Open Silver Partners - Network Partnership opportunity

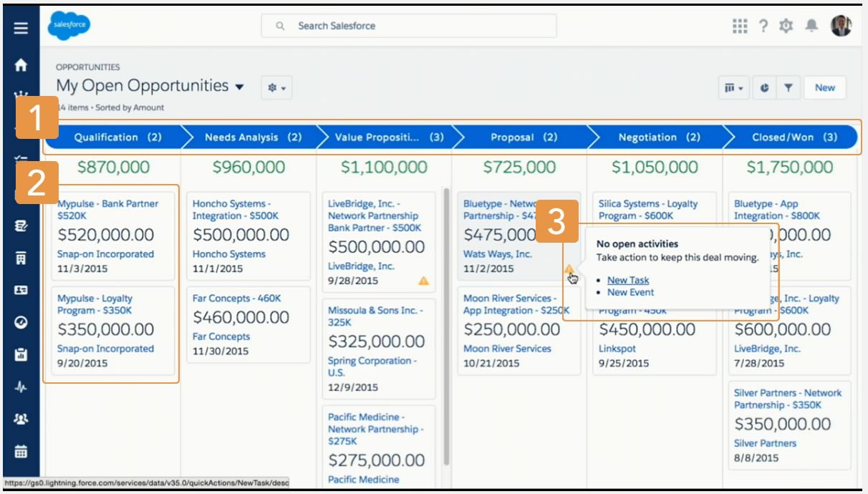coord(788,399)
